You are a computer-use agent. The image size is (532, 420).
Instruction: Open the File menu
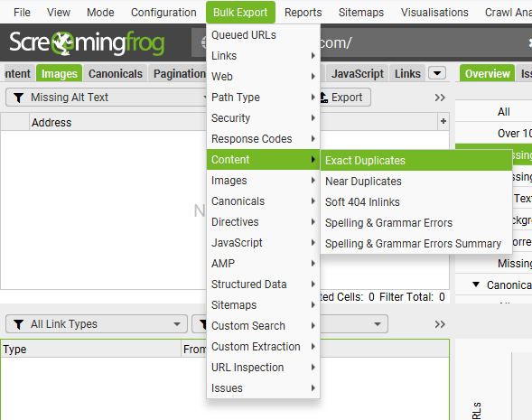point(22,13)
